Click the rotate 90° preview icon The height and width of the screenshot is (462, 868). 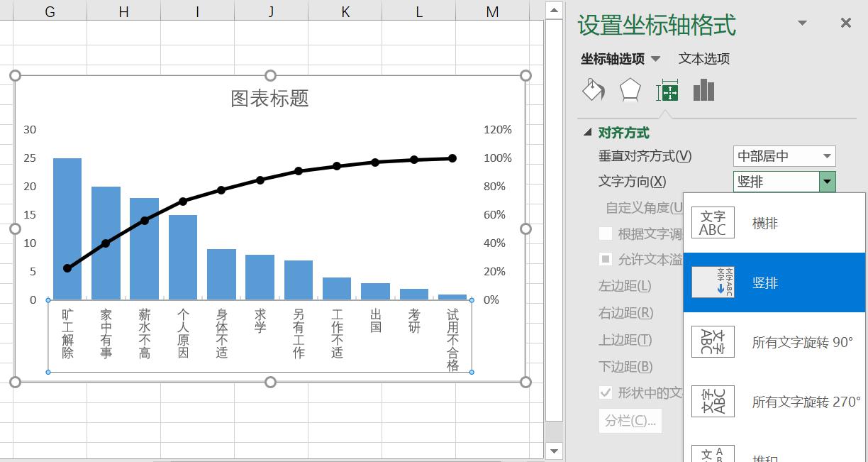point(713,342)
